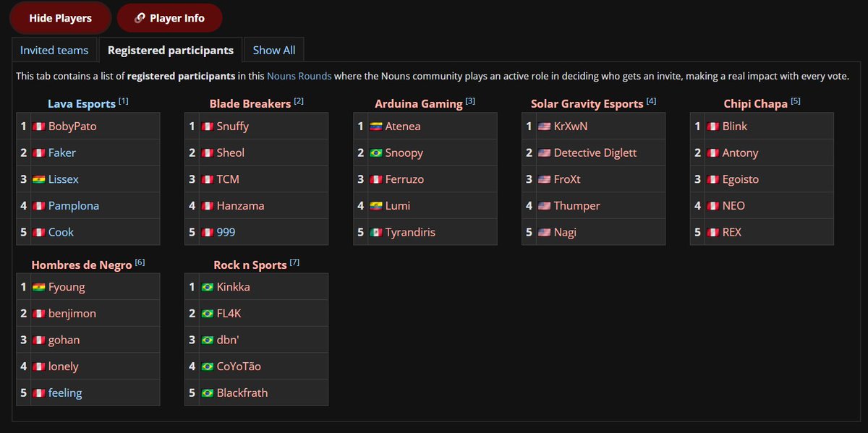Open the Arduina Gaming team link

tap(419, 103)
